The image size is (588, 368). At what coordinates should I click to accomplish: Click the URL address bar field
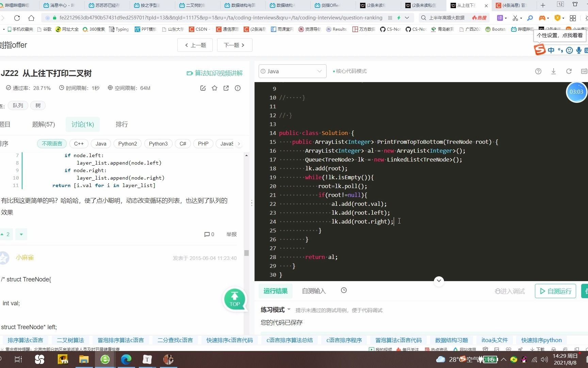[x=220, y=18]
